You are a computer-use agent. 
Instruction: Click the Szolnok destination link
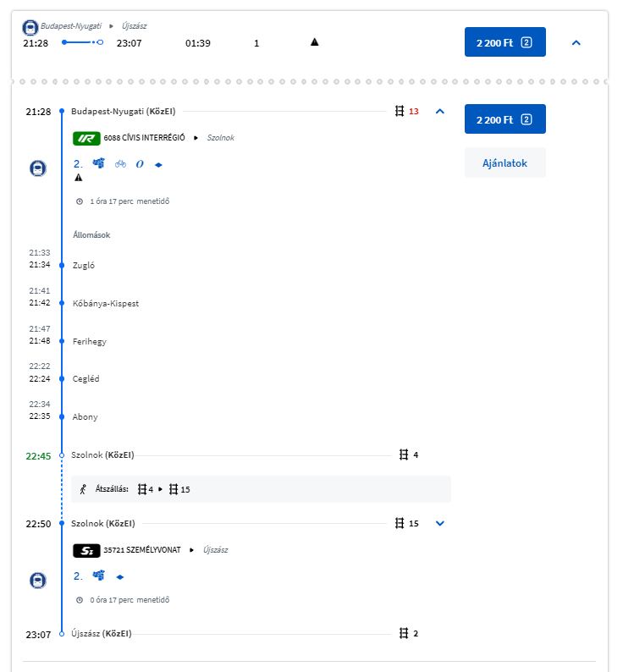[220, 138]
